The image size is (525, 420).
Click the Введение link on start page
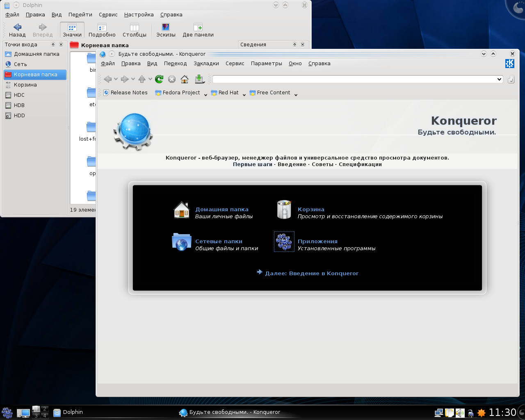click(x=292, y=164)
